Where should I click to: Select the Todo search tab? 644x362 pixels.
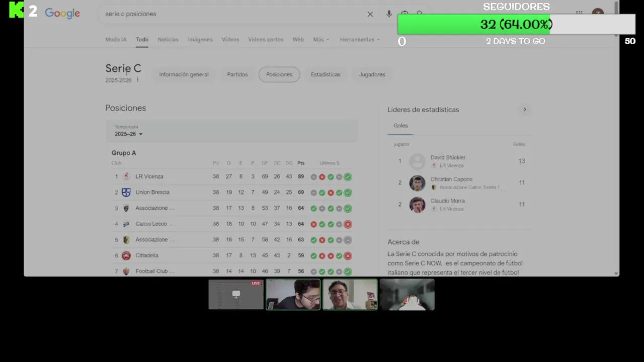[142, 39]
